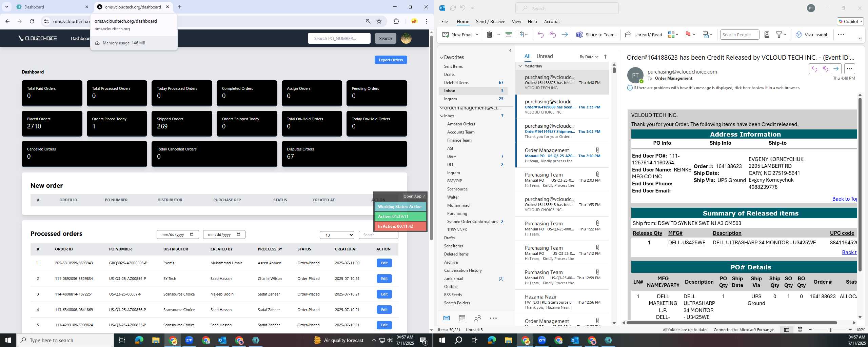Click the Forward arrow in Outlook ribbon
Image resolution: width=868 pixels, height=347 pixels.
(565, 35)
